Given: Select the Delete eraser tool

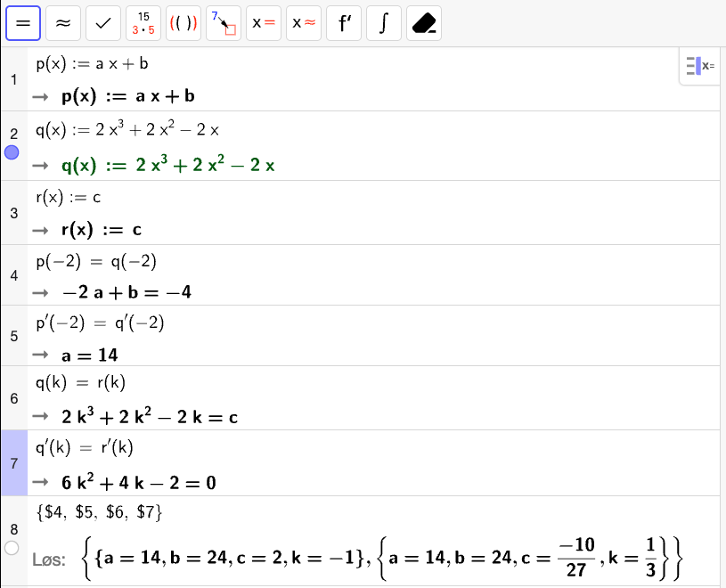Looking at the screenshot, I should pyautogui.click(x=424, y=24).
